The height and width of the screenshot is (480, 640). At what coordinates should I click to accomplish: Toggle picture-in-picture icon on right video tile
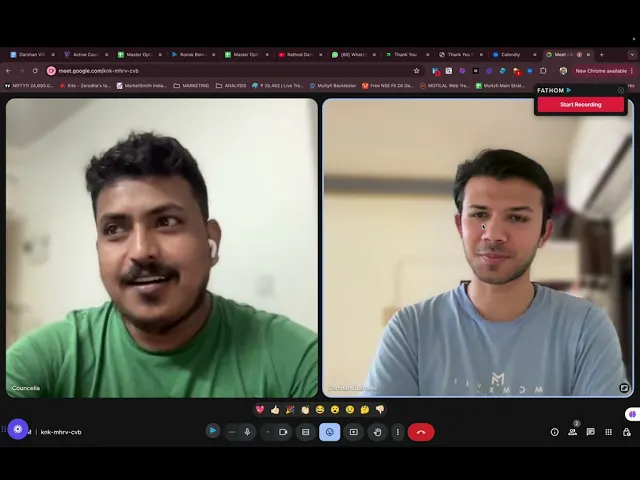tap(624, 388)
